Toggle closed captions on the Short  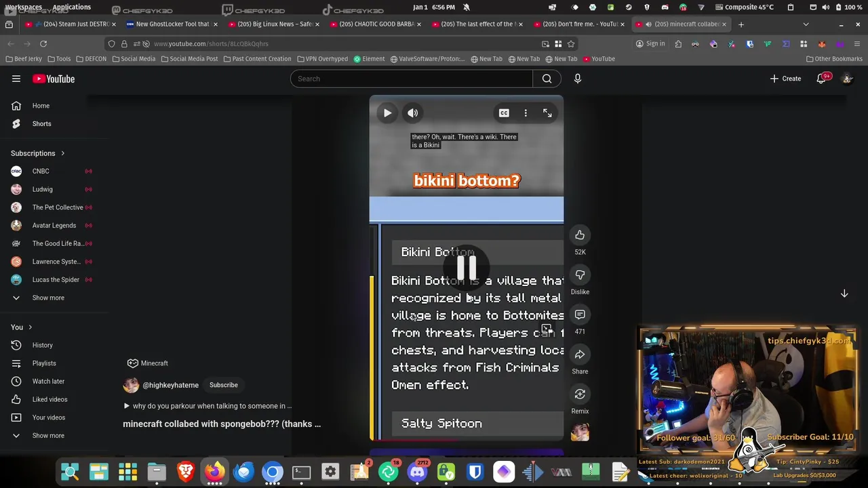click(x=504, y=113)
